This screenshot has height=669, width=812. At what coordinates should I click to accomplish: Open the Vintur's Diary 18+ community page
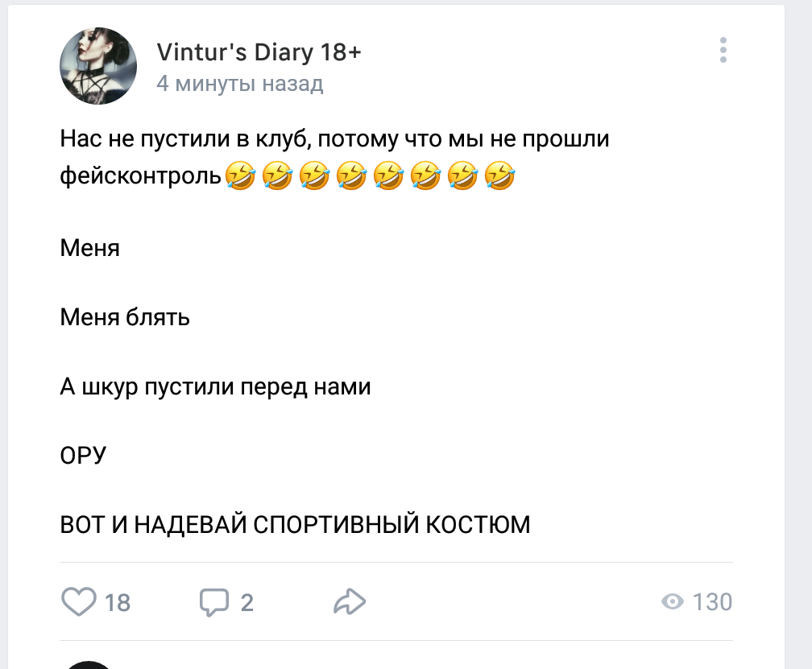(259, 53)
